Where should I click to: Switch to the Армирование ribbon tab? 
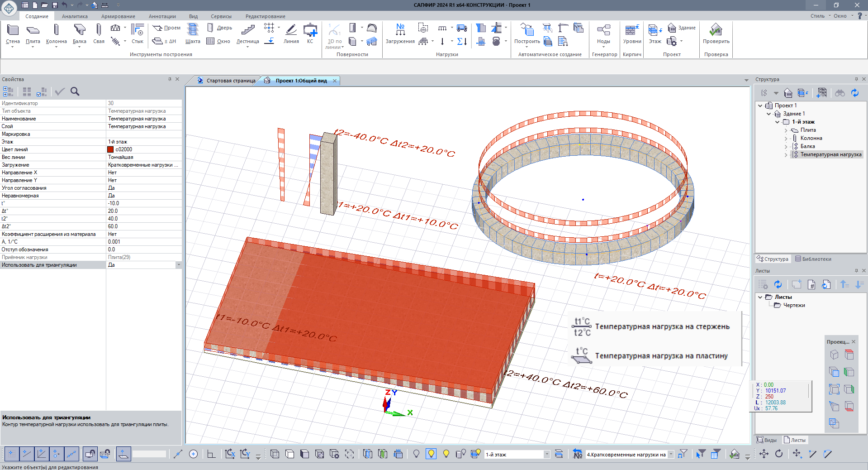point(118,16)
